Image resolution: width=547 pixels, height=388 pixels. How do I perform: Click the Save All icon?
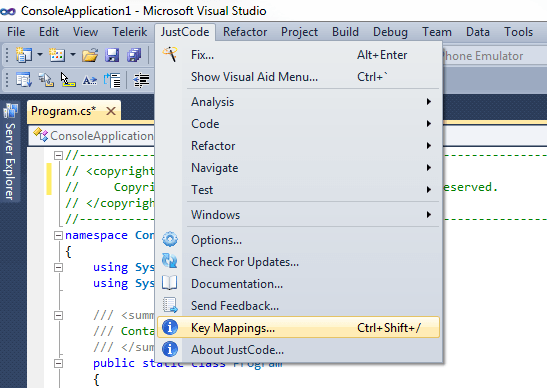point(134,55)
